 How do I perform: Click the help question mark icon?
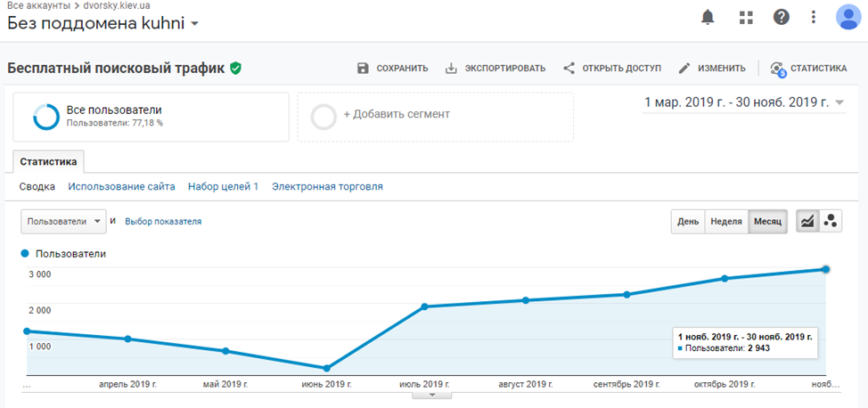(782, 17)
